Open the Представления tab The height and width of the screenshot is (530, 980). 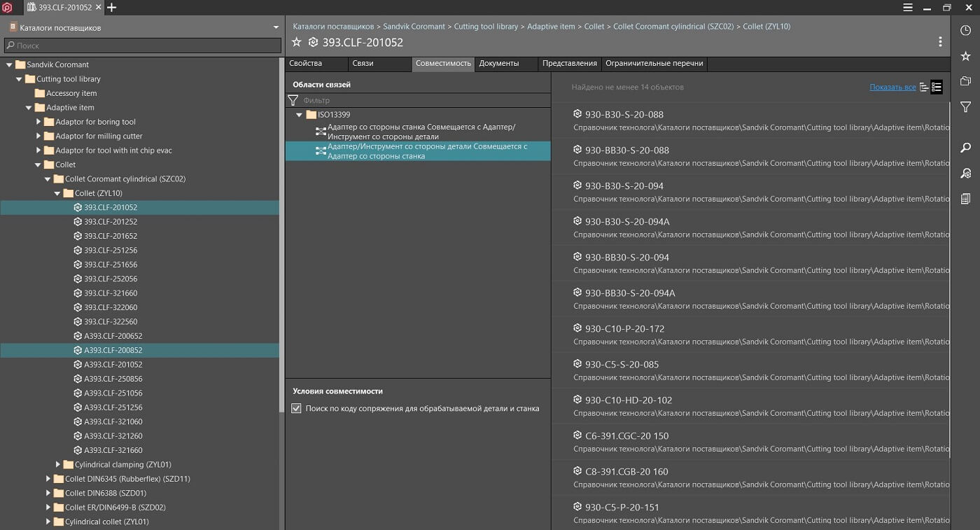(x=570, y=63)
